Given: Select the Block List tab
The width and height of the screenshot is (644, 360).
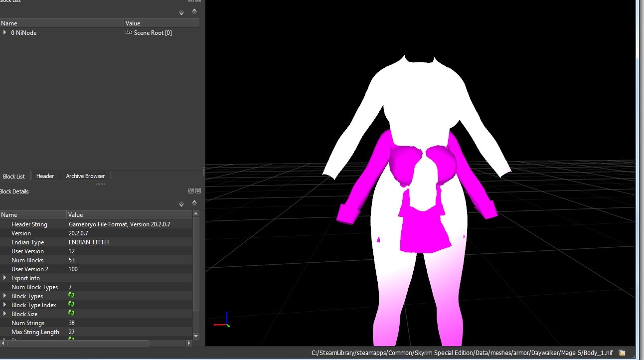Looking at the screenshot, I should point(14,177).
